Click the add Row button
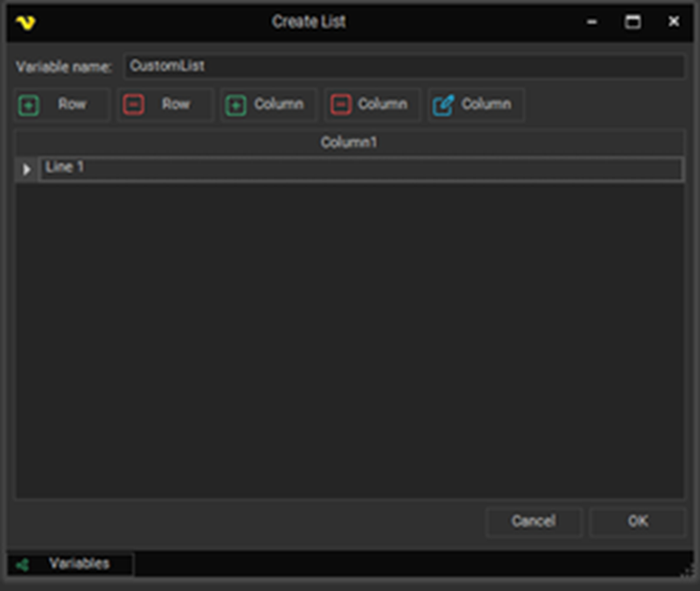The height and width of the screenshot is (591, 700). click(61, 104)
